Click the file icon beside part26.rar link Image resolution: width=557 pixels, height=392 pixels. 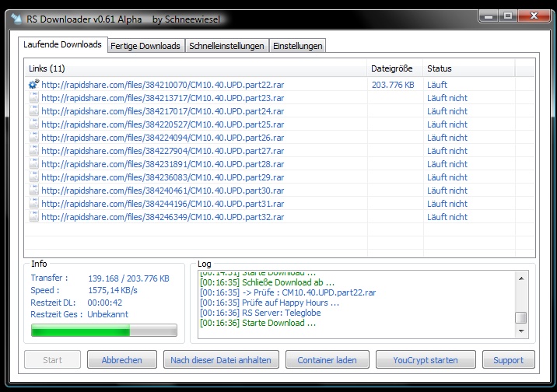pos(33,137)
